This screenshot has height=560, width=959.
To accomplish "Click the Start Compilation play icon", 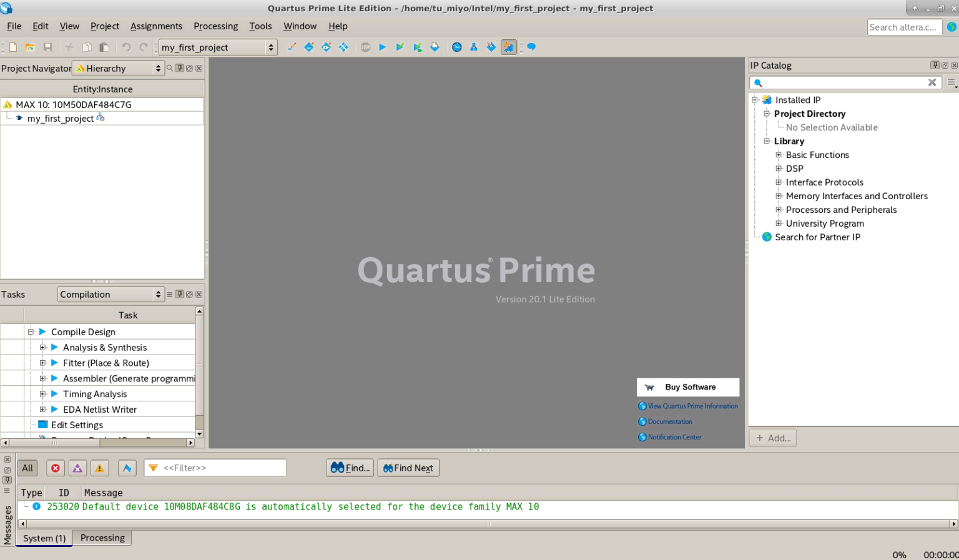I will 382,47.
